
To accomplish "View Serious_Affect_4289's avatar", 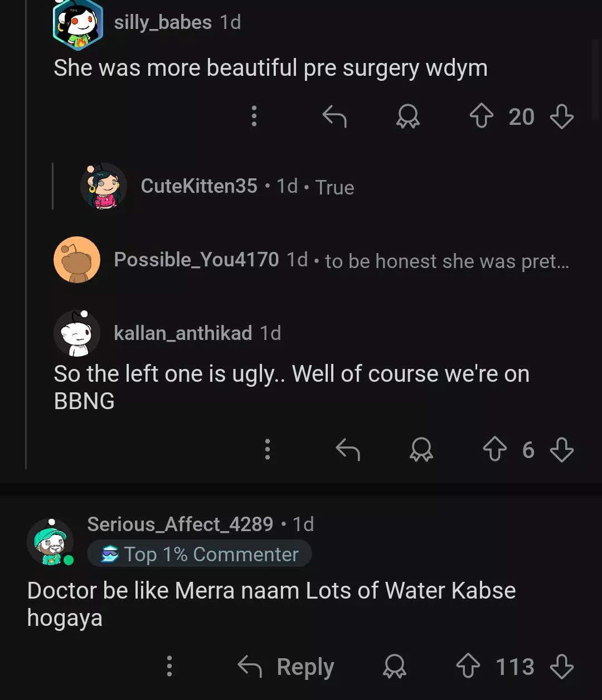I will 50,542.
